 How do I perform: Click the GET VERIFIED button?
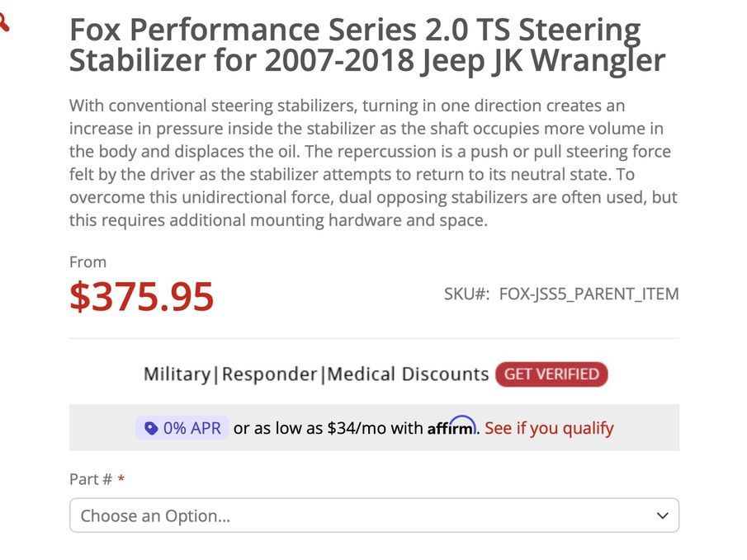coord(551,374)
